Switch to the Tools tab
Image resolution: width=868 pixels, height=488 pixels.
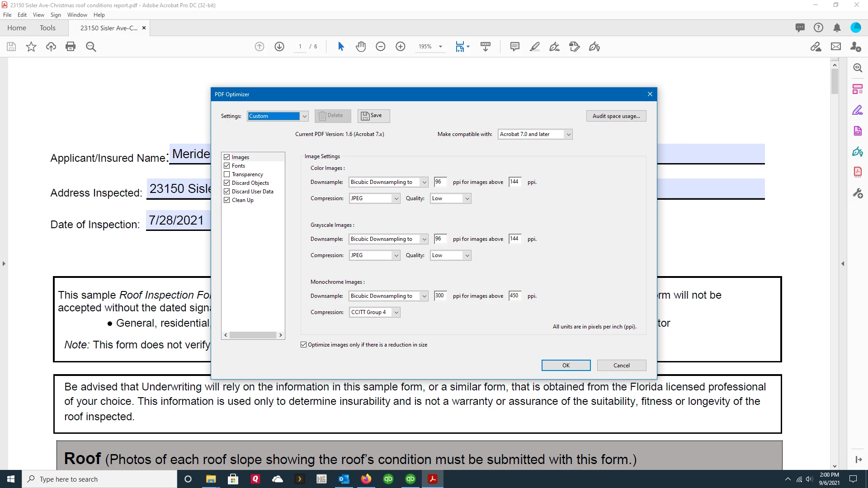pyautogui.click(x=47, y=28)
